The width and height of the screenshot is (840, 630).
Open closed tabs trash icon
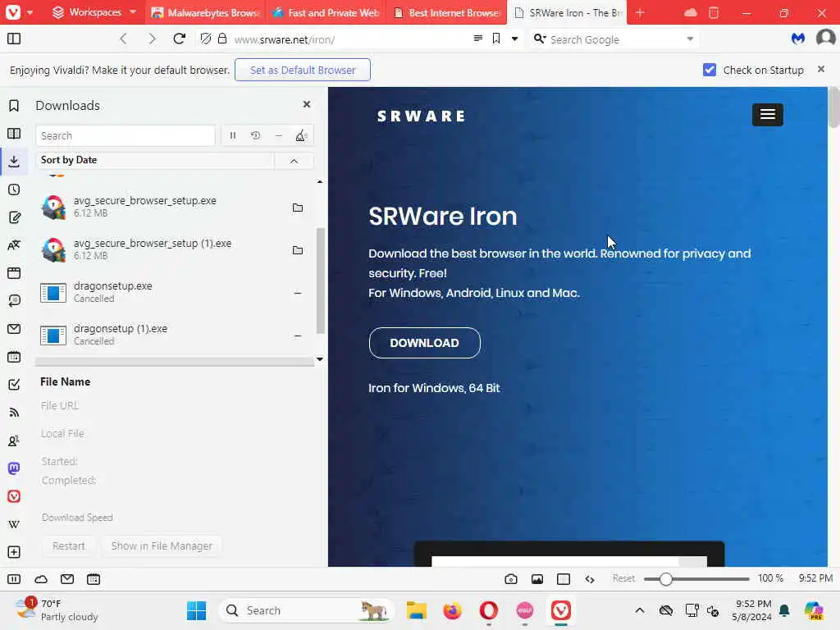(714, 12)
